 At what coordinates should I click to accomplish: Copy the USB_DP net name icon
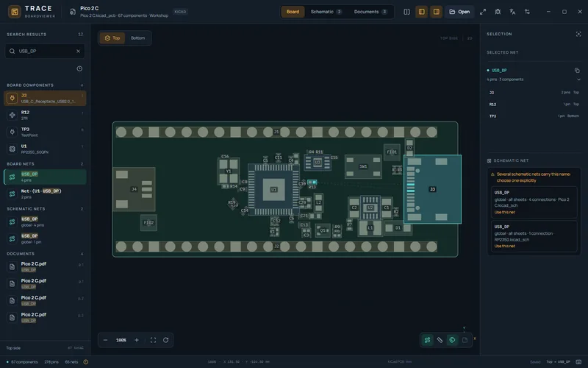[x=577, y=70]
